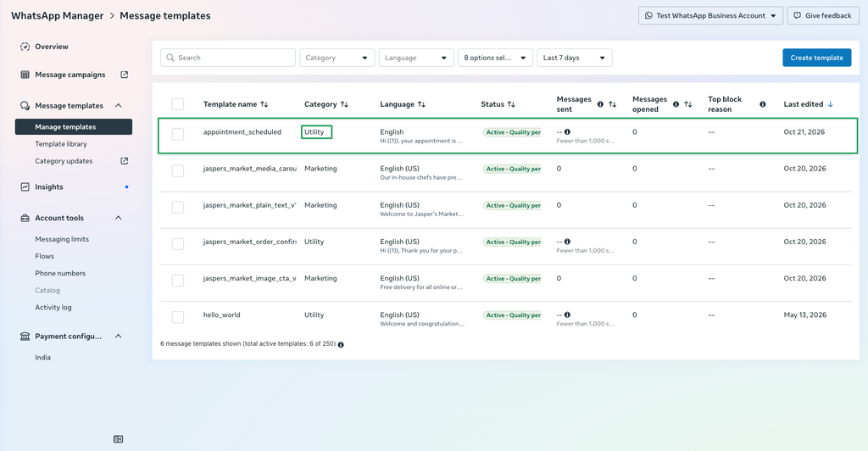Sort by Template name arrows

tap(264, 104)
